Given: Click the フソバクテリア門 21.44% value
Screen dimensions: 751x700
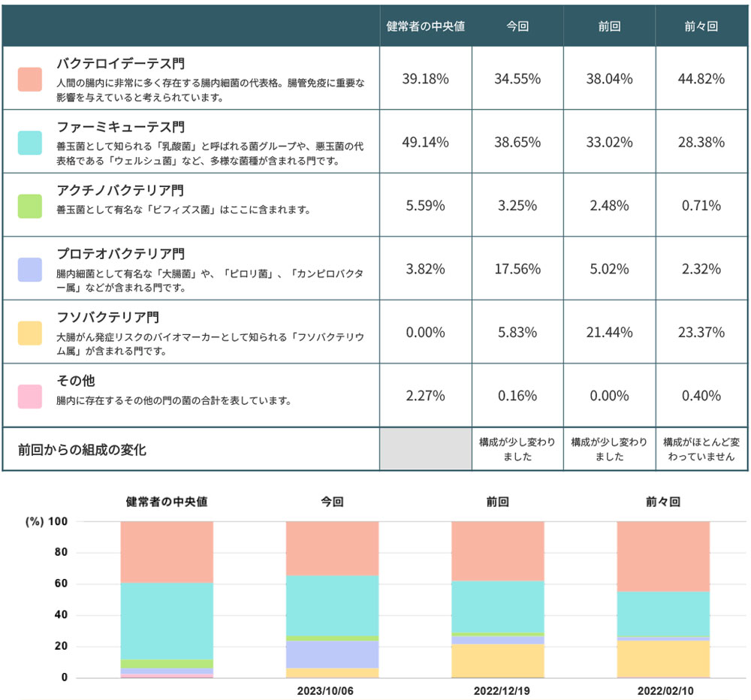Looking at the screenshot, I should pyautogui.click(x=609, y=333).
